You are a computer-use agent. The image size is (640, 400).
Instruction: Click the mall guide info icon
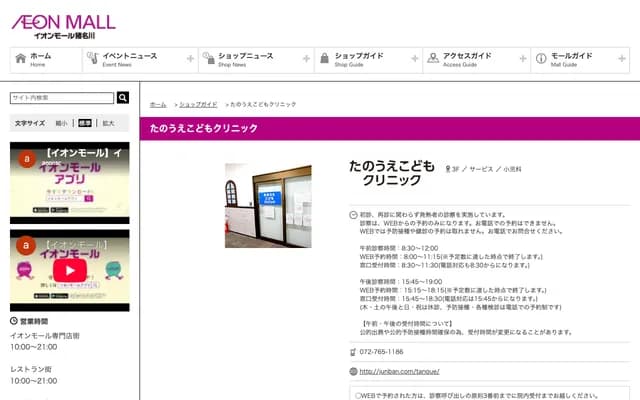pyautogui.click(x=541, y=58)
